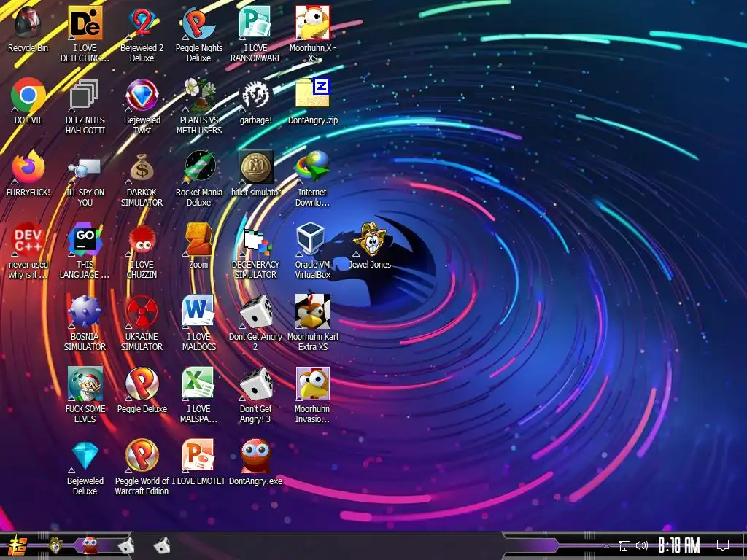Launch the 'I LOVE CHUZZIN' red fuzzball game
This screenshot has width=747, height=560.
pyautogui.click(x=142, y=251)
